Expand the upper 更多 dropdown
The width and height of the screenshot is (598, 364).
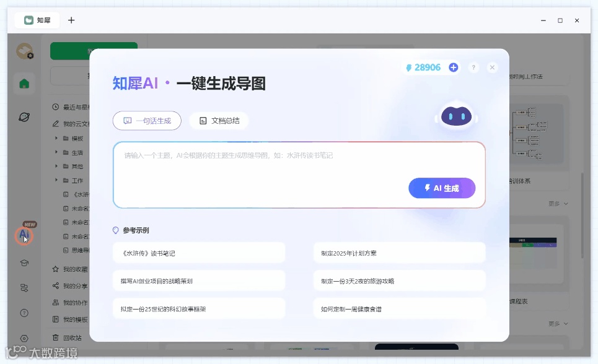click(x=558, y=204)
